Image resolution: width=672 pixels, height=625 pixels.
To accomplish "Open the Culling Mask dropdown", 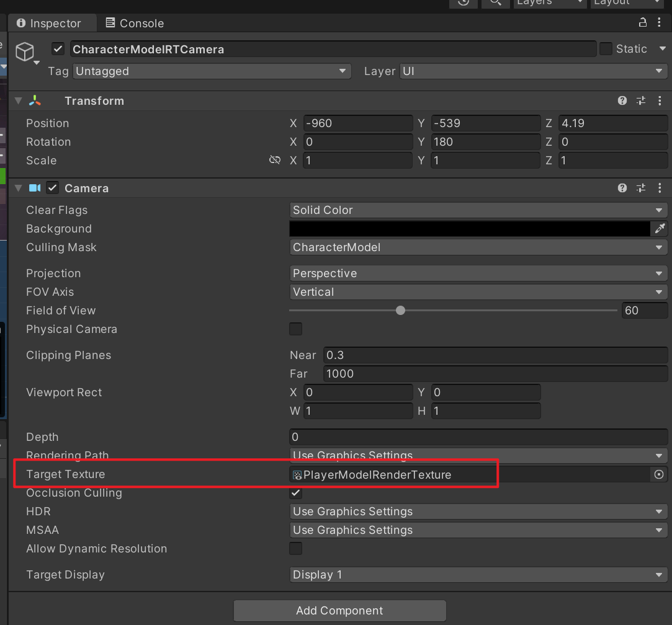I will [x=478, y=247].
